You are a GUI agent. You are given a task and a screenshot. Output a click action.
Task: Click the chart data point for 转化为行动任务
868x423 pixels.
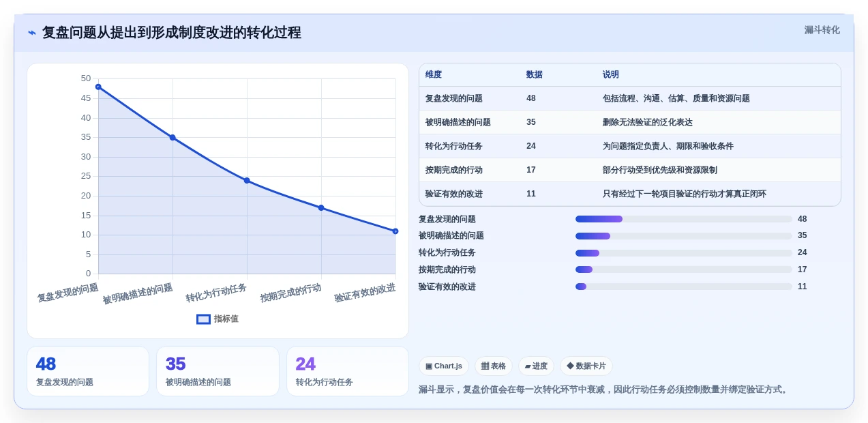click(x=247, y=180)
